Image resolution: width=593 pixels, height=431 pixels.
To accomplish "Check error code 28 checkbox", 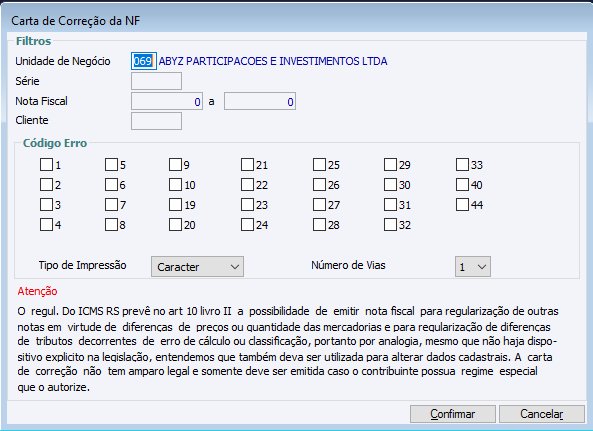I will point(319,225).
